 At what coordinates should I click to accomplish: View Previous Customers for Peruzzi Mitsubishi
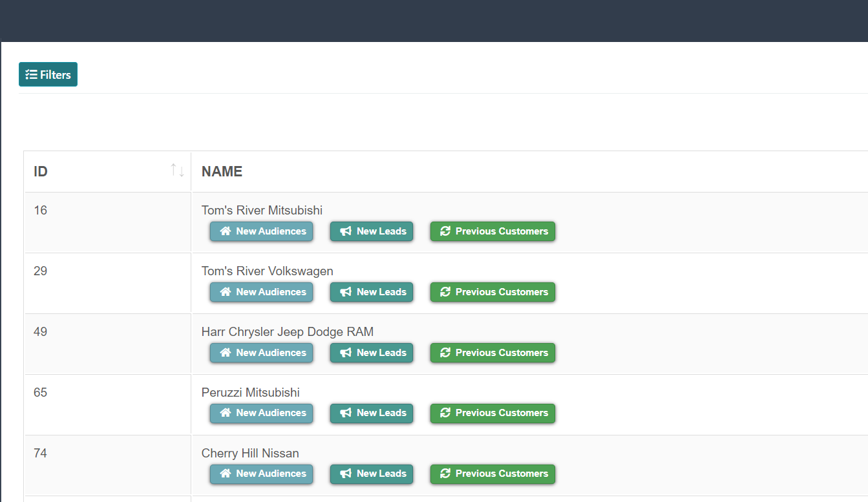pos(492,413)
